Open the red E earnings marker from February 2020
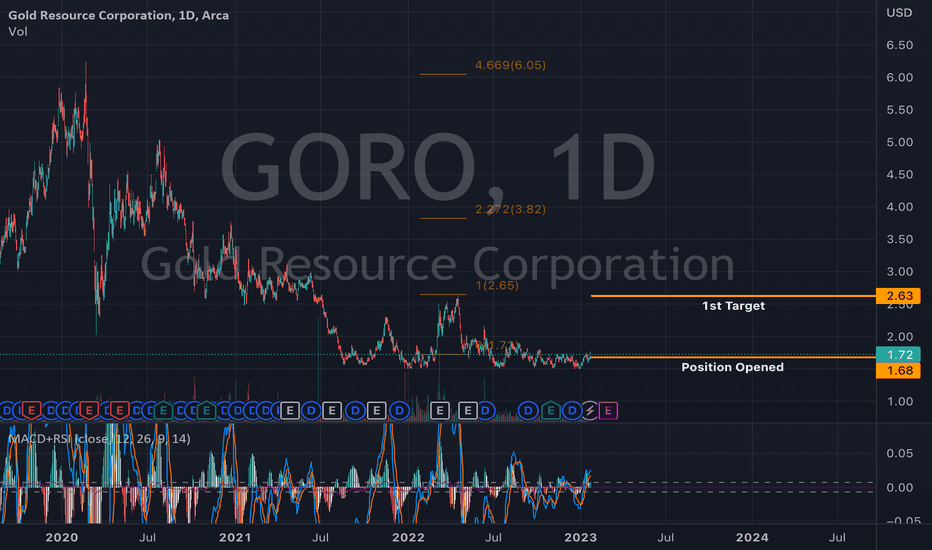This screenshot has height=550, width=932. [89, 410]
